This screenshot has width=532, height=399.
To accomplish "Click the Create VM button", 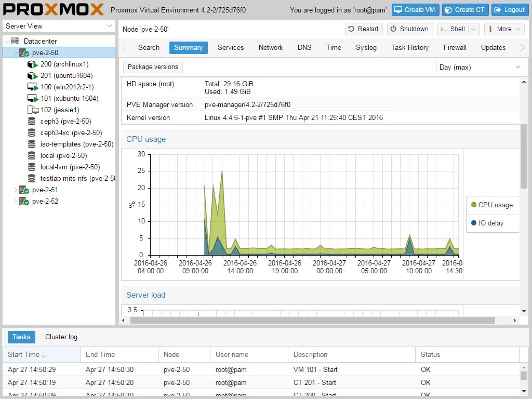I will coord(415,10).
